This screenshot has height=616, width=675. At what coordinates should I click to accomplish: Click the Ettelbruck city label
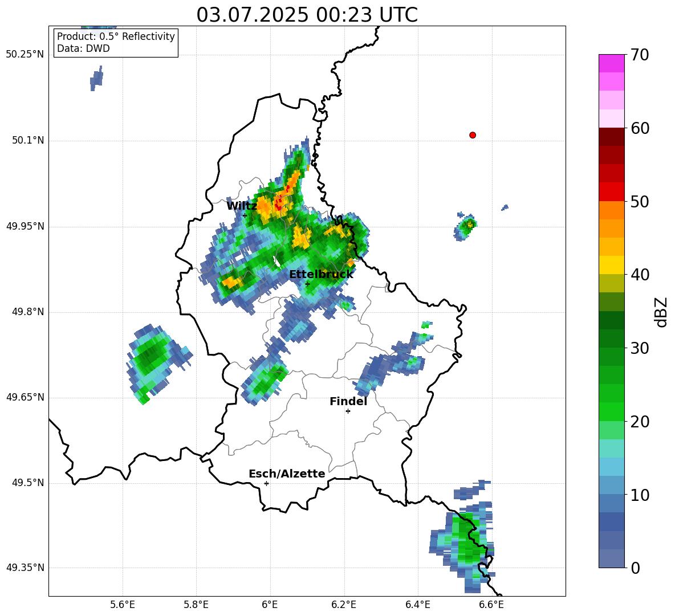pyautogui.click(x=321, y=275)
